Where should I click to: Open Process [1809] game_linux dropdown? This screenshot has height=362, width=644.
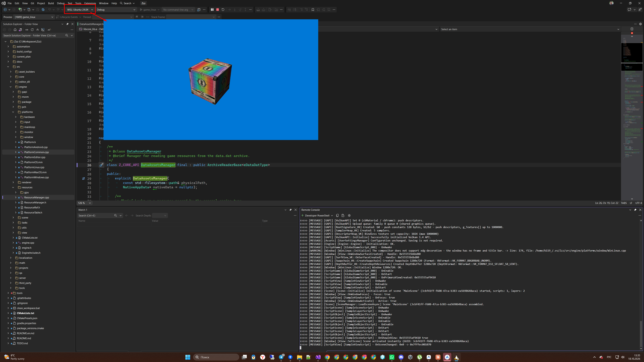tap(34, 17)
